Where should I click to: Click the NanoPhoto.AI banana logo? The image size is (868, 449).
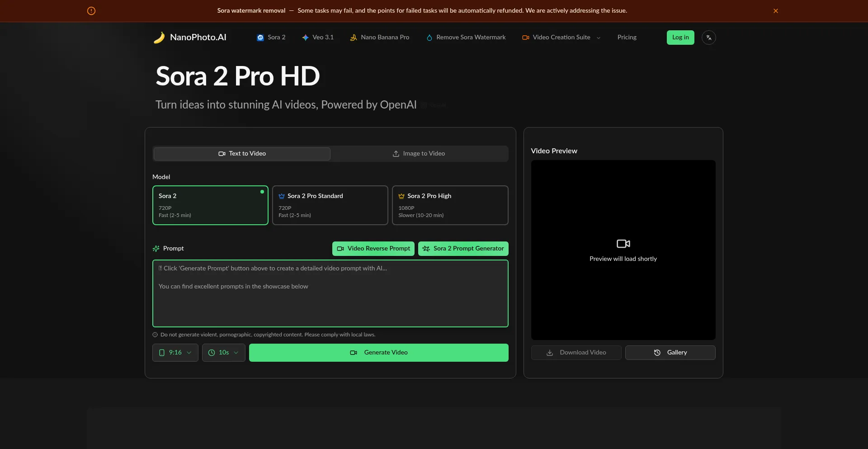click(x=159, y=38)
